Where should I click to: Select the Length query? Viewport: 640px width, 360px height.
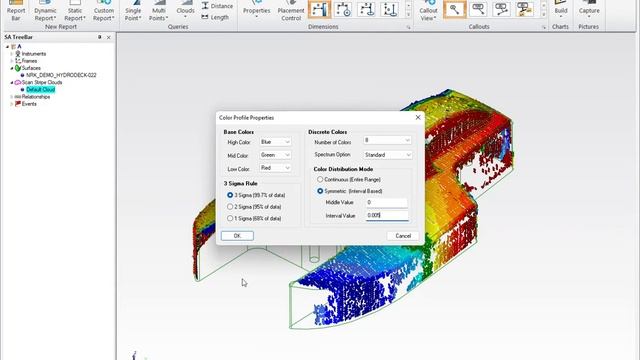[x=215, y=17]
